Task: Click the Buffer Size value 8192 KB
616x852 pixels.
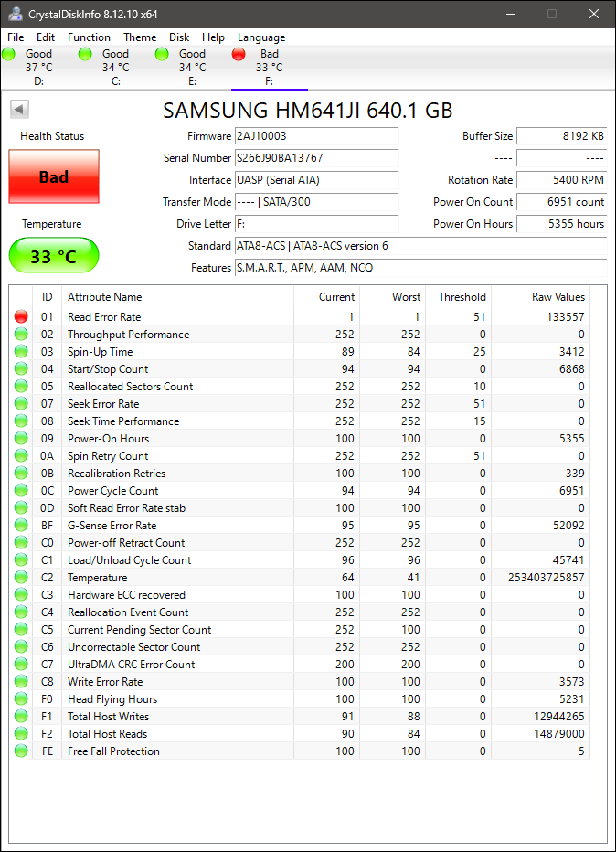Action: 562,136
